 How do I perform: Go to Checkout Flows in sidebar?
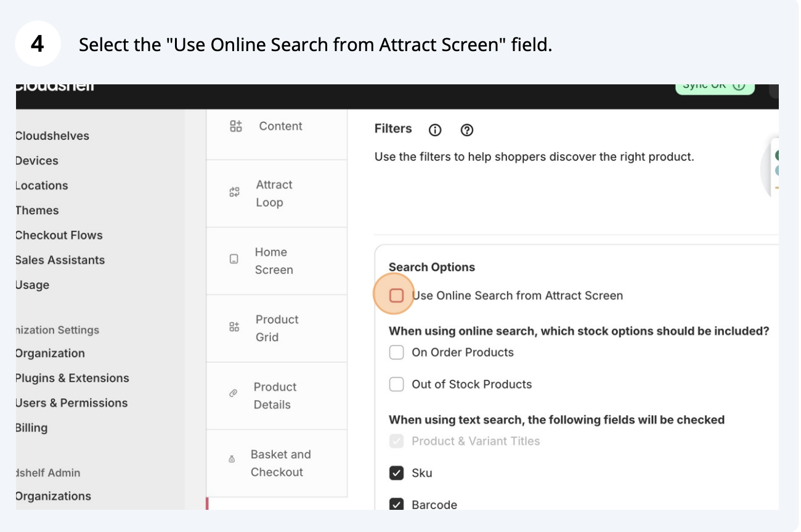pyautogui.click(x=59, y=235)
